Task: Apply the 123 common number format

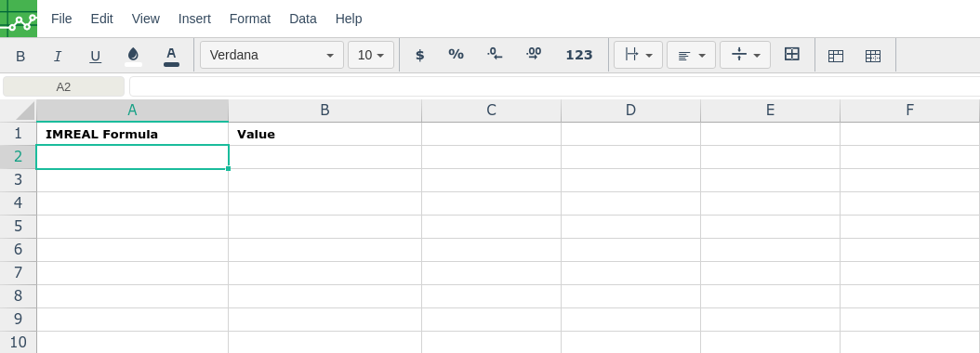Action: tap(578, 55)
